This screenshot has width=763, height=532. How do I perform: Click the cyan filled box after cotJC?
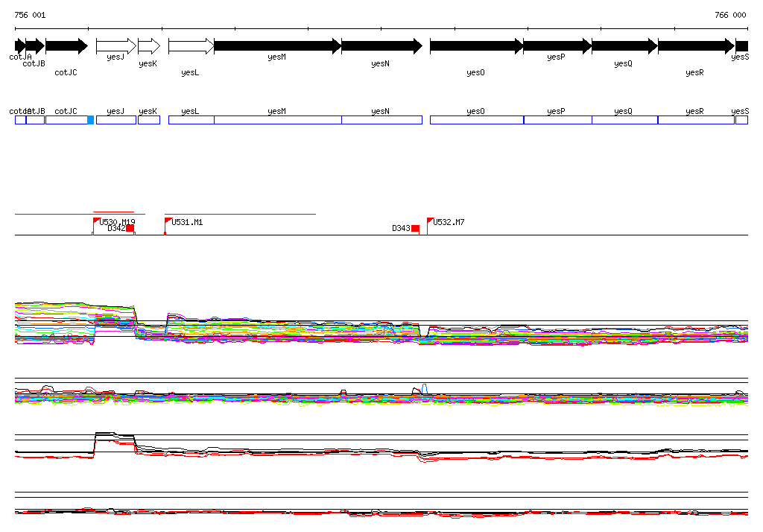(x=90, y=120)
